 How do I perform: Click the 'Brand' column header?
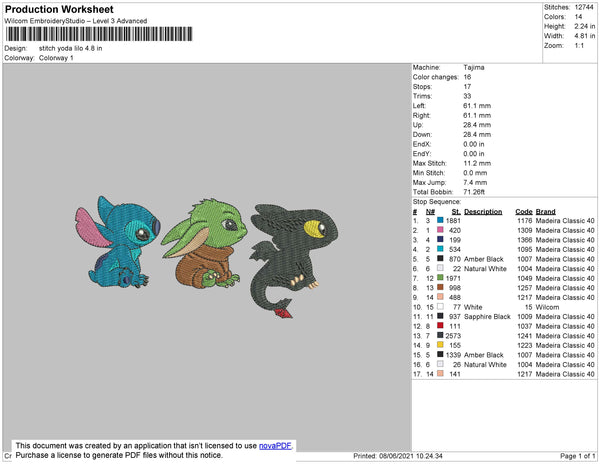click(x=545, y=212)
